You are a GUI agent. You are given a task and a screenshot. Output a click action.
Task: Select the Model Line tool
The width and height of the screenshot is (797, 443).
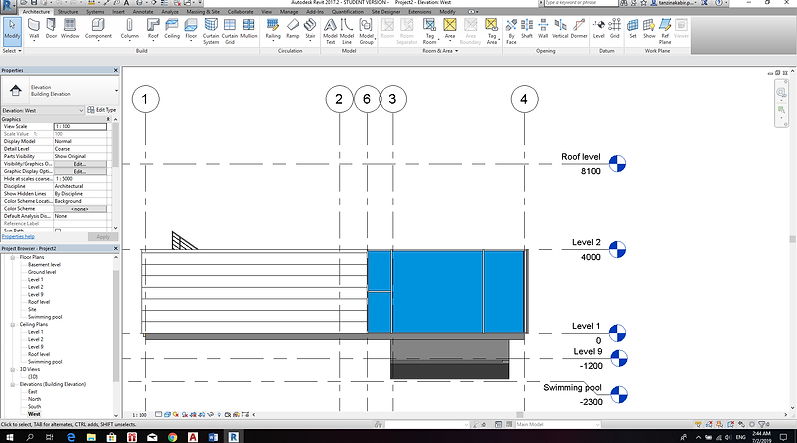[x=347, y=31]
